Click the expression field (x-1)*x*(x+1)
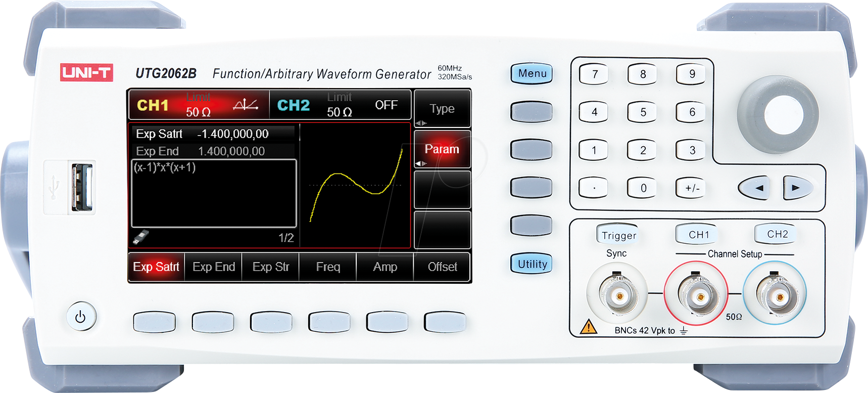The height and width of the screenshot is (393, 868). (214, 193)
